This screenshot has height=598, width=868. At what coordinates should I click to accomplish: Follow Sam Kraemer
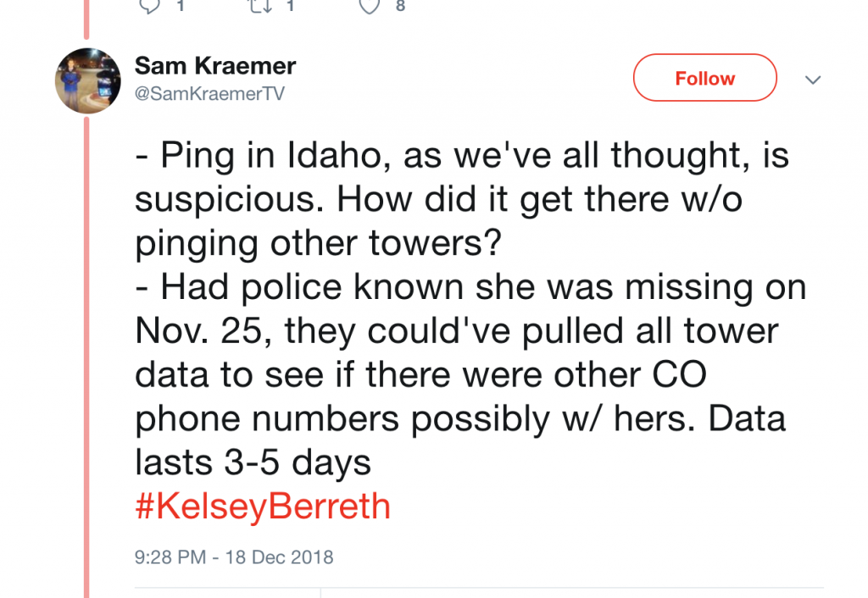click(704, 78)
